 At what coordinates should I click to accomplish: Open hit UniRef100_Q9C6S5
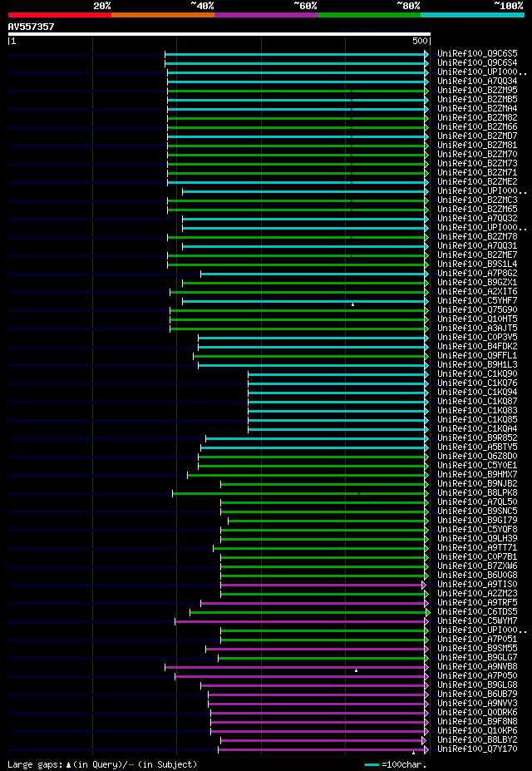(x=477, y=53)
